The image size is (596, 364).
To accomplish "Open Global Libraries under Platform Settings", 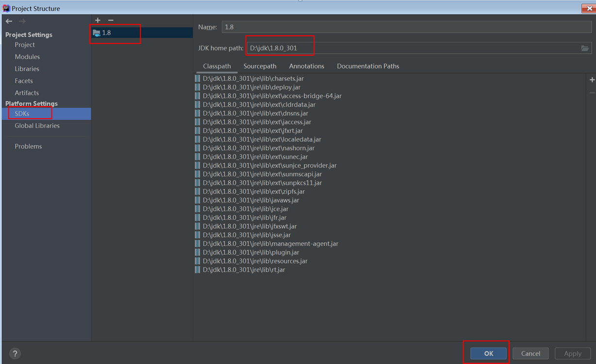I will 37,126.
